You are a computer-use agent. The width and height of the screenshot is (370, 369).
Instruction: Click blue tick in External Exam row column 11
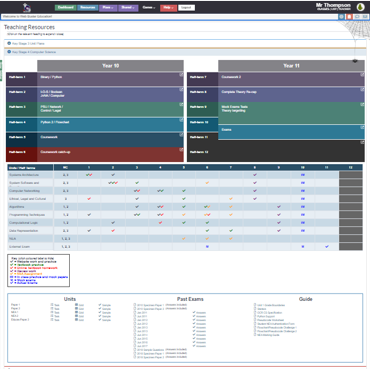(327, 247)
